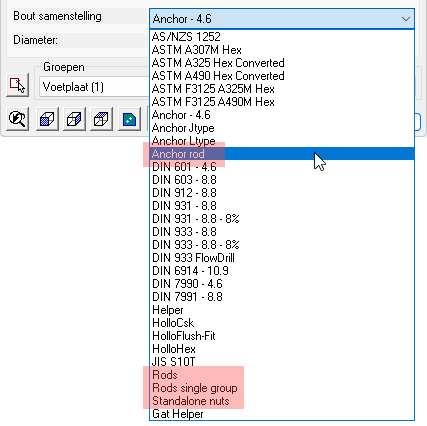Screen dimensions: 427x426
Task: Select the first blue-shaded cube view icon
Action: point(47,119)
